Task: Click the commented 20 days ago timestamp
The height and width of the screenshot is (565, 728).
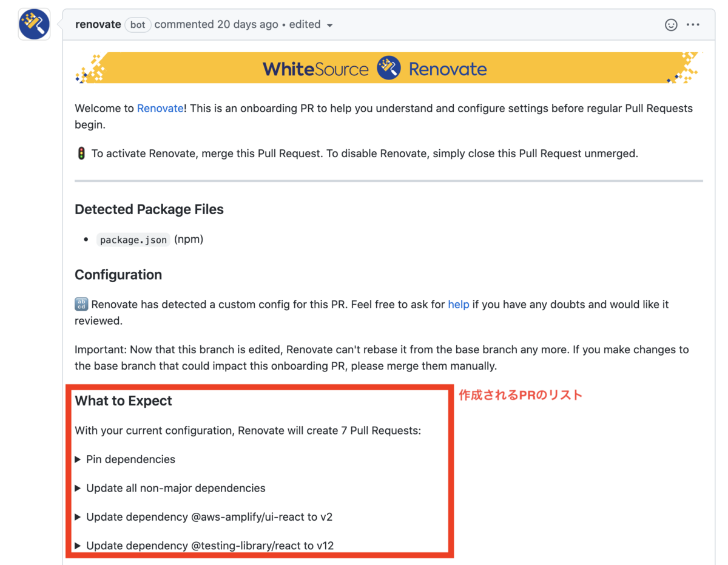Action: [x=216, y=25]
